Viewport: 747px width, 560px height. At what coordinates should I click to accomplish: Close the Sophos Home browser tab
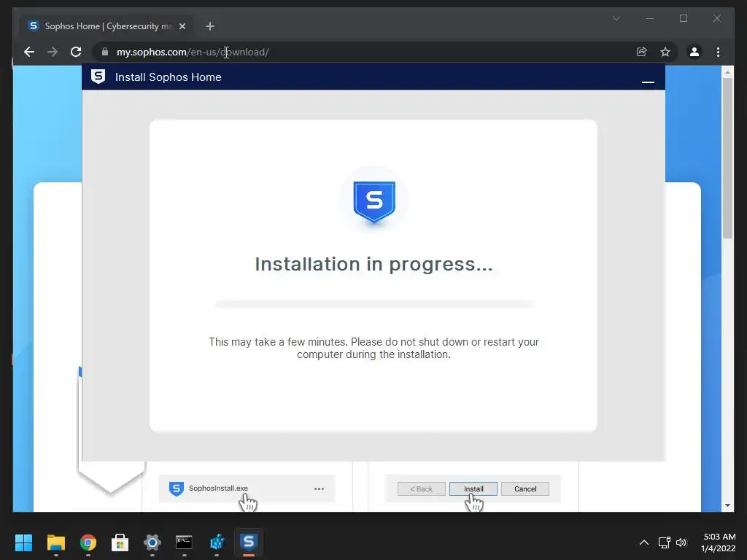tap(182, 26)
